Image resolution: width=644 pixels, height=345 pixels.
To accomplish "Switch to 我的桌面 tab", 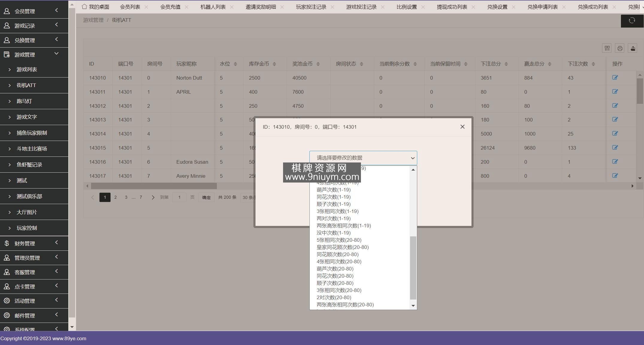I will (x=95, y=7).
